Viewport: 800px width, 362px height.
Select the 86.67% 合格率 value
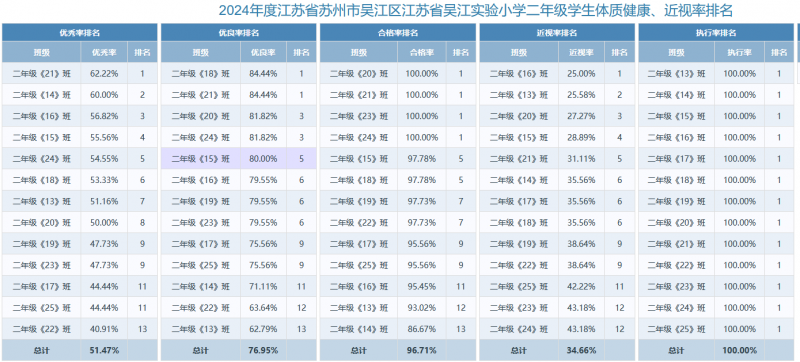click(x=422, y=329)
